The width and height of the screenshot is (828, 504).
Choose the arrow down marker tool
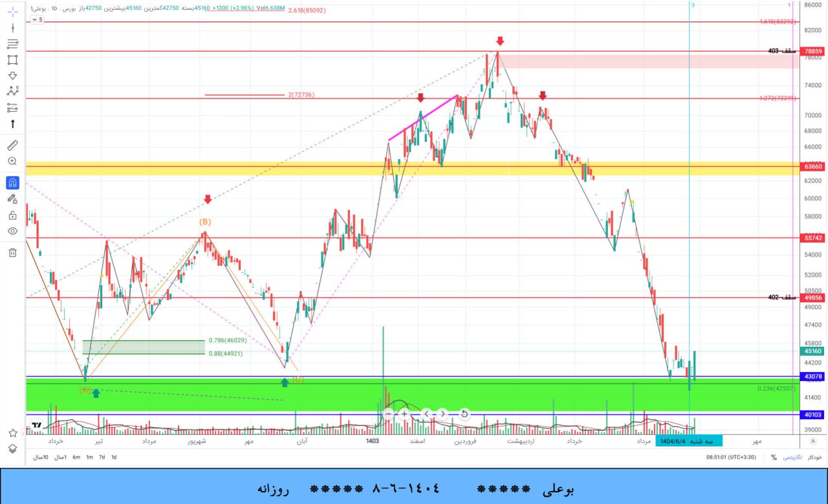(x=12, y=76)
